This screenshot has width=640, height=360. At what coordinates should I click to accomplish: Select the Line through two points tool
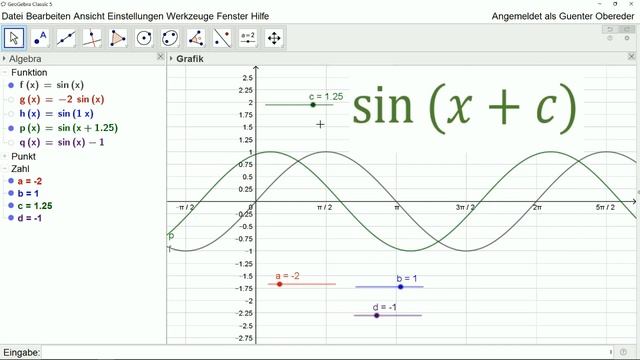tap(66, 38)
